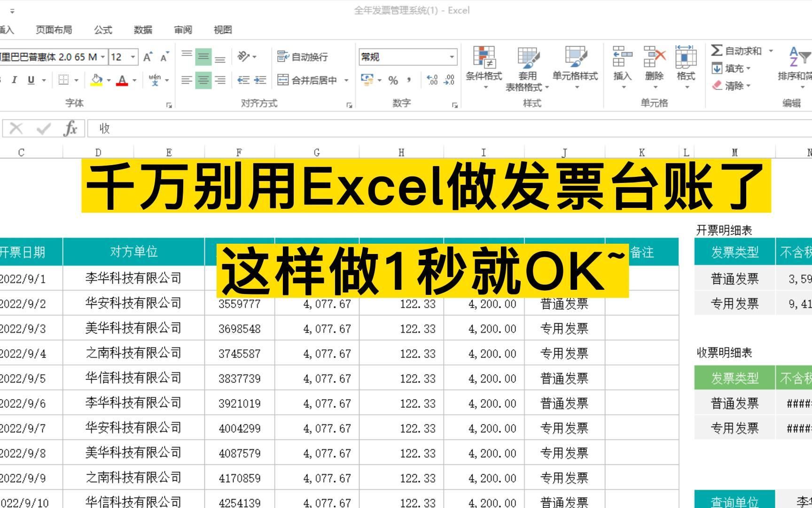Open the Quick Access Toolbar customize arrow

[x=12, y=11]
